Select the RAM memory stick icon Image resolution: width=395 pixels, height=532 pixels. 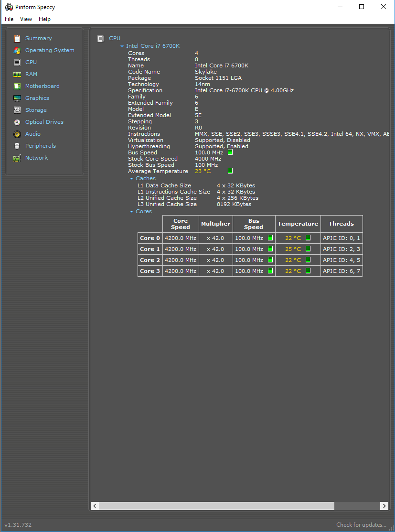[x=17, y=74]
